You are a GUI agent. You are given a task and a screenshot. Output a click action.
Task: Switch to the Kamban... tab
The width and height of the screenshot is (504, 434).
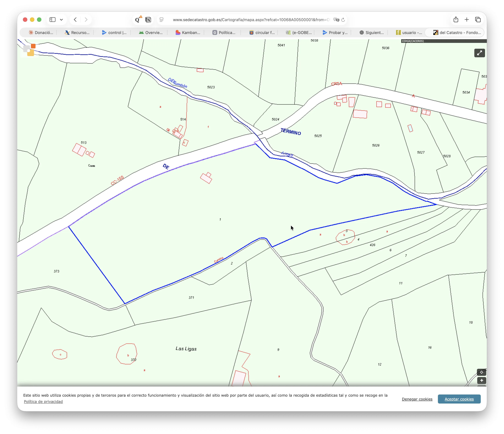(188, 33)
